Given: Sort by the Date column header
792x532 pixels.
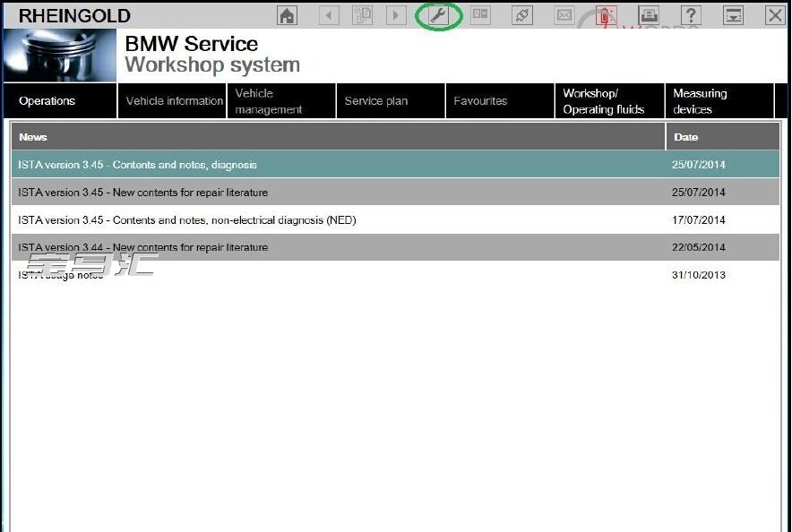Looking at the screenshot, I should [x=723, y=137].
